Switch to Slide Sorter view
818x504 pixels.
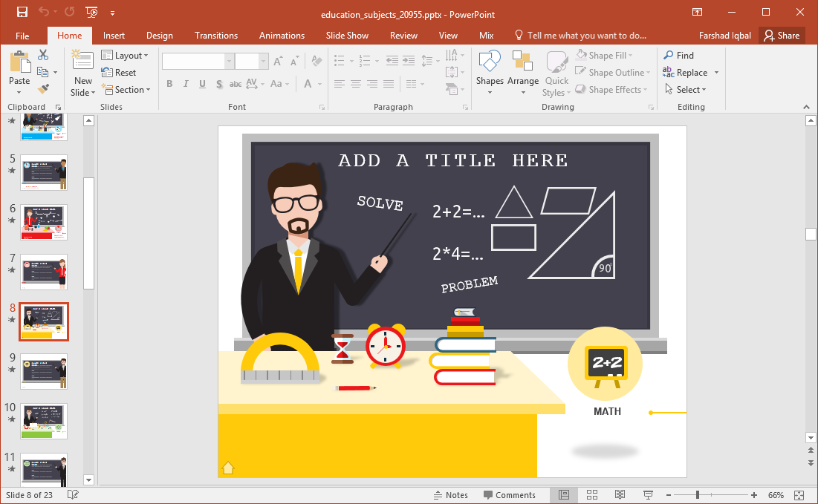pyautogui.click(x=592, y=495)
